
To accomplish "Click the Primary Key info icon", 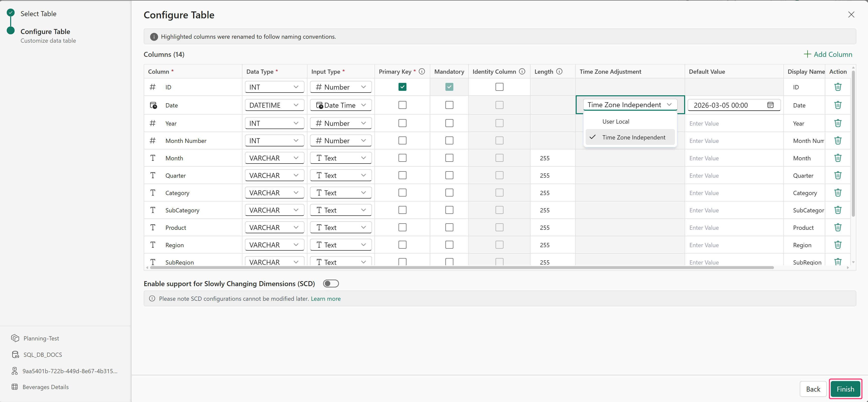I will pyautogui.click(x=422, y=71).
